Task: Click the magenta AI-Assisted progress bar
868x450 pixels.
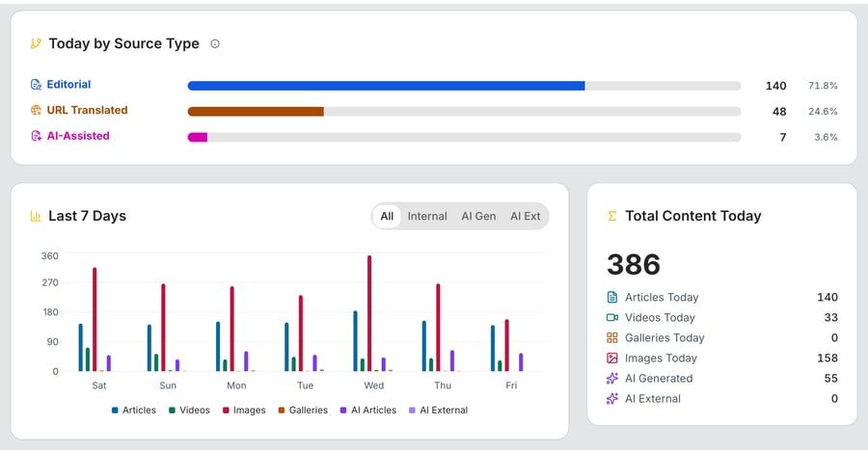Action: [x=198, y=137]
